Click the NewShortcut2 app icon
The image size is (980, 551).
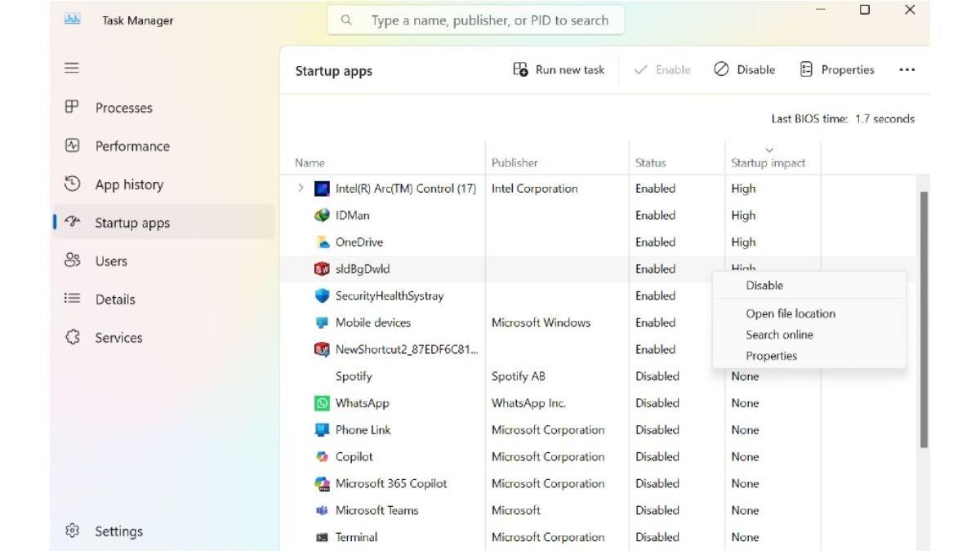322,349
